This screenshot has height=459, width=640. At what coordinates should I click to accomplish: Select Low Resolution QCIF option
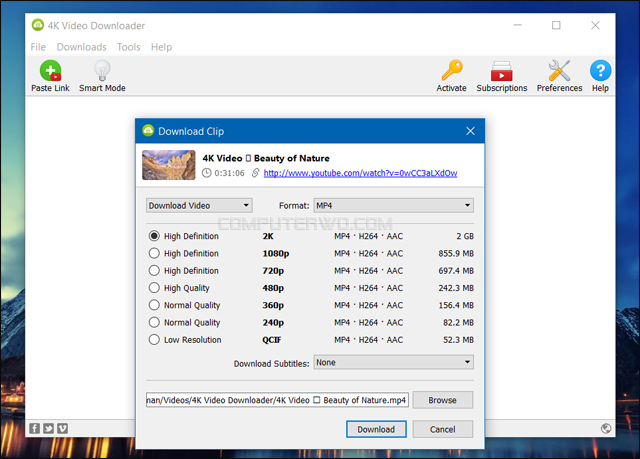pyautogui.click(x=154, y=339)
